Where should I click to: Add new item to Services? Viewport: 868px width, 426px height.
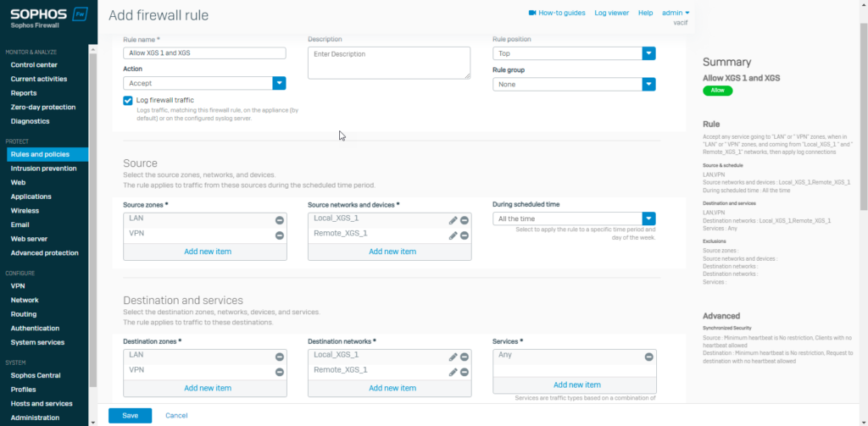576,385
